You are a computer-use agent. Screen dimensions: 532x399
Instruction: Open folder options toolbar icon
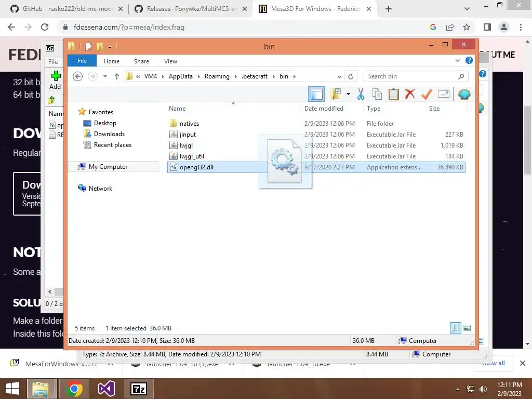(336, 94)
